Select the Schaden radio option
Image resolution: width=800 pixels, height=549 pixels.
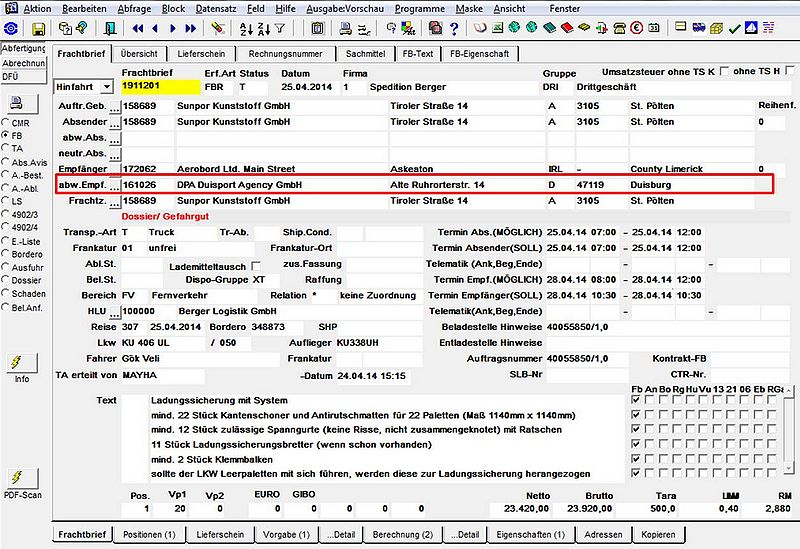[x=5, y=293]
